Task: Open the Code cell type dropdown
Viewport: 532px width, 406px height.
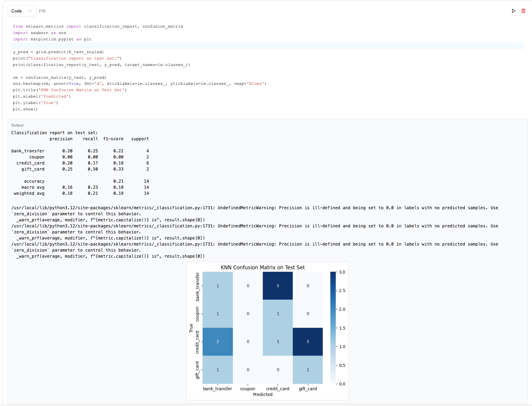Action: click(22, 11)
